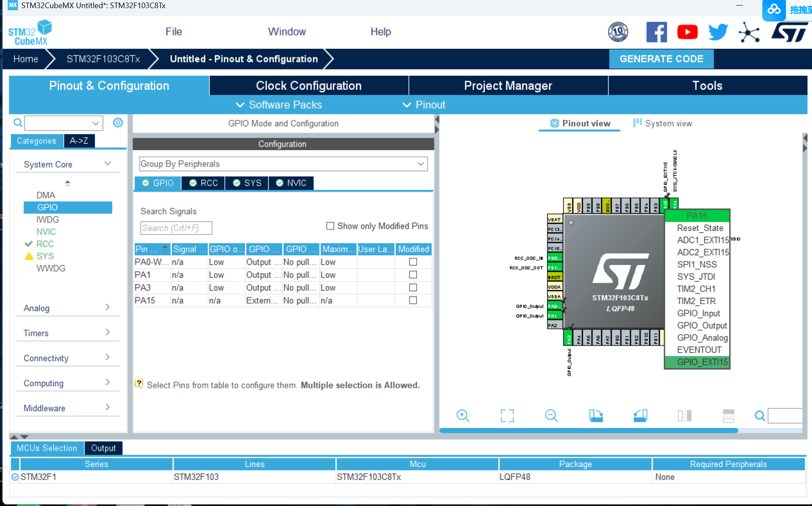Open the Pinout dropdown menu
This screenshot has width=812, height=506.
pos(424,105)
